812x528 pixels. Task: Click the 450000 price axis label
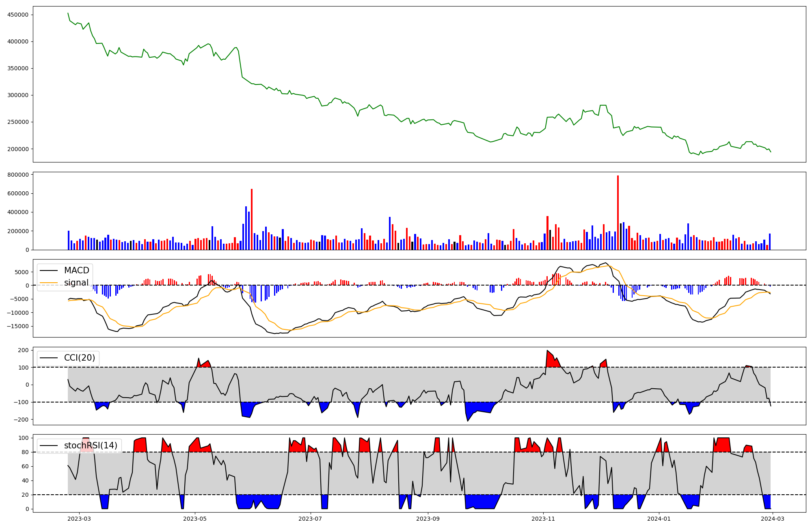(x=18, y=15)
